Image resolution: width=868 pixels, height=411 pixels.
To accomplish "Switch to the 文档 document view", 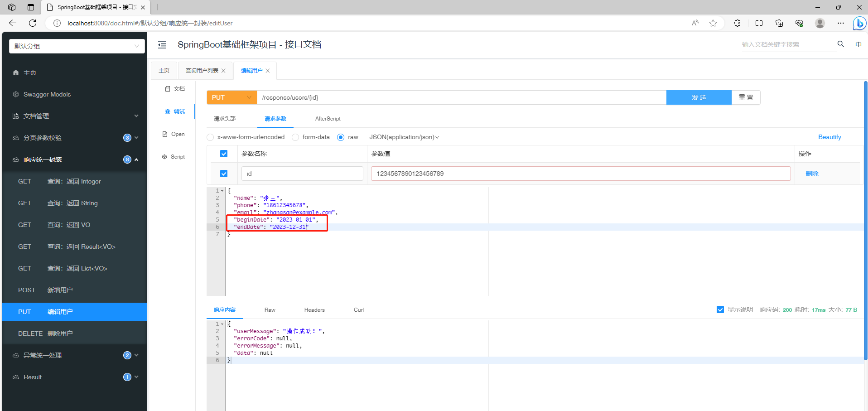I will pos(174,88).
